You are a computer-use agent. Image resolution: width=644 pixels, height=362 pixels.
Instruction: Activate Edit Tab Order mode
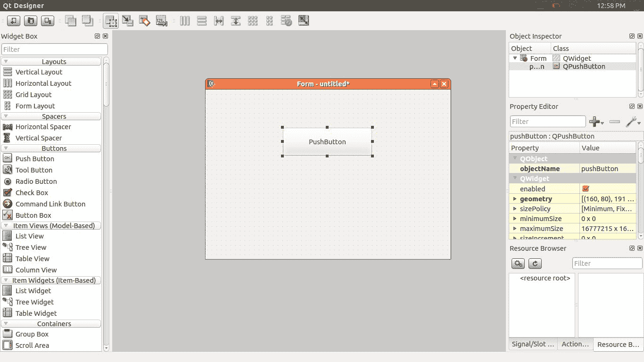point(161,21)
